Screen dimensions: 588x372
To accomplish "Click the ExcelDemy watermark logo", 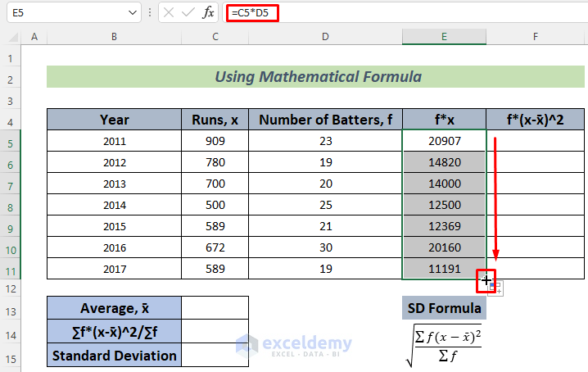I will 294,344.
